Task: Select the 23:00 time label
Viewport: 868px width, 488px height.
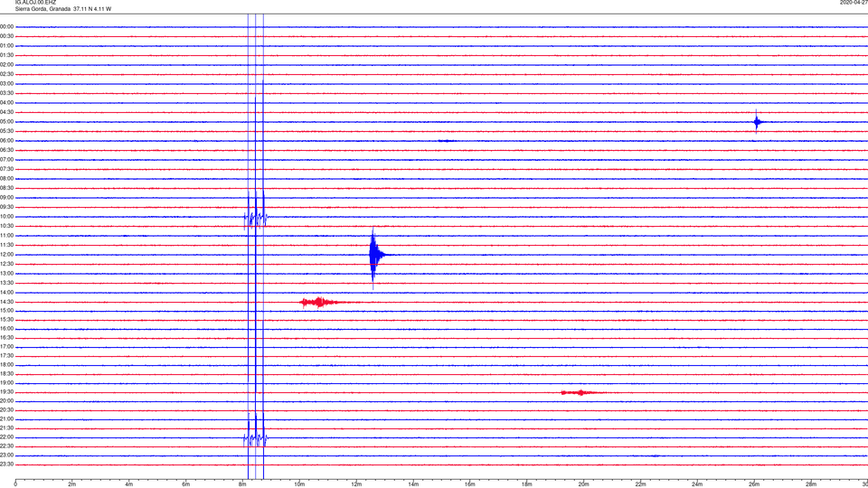Action: pyautogui.click(x=6, y=455)
